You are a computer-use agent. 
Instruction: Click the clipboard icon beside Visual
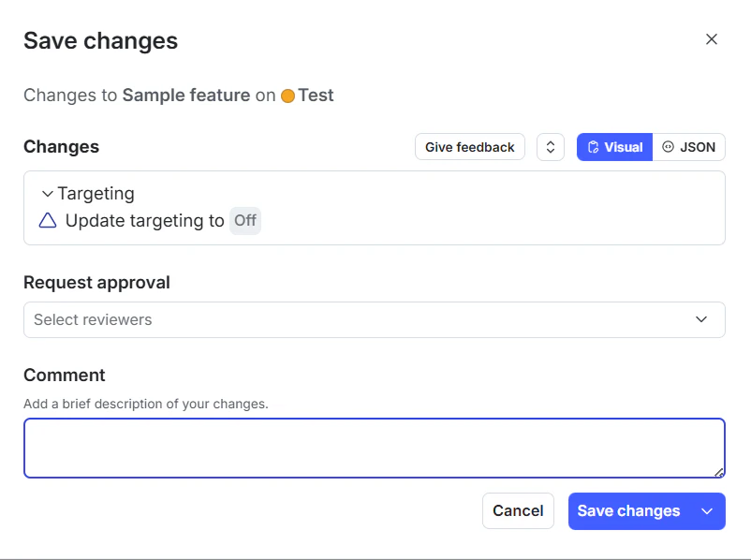click(x=593, y=147)
